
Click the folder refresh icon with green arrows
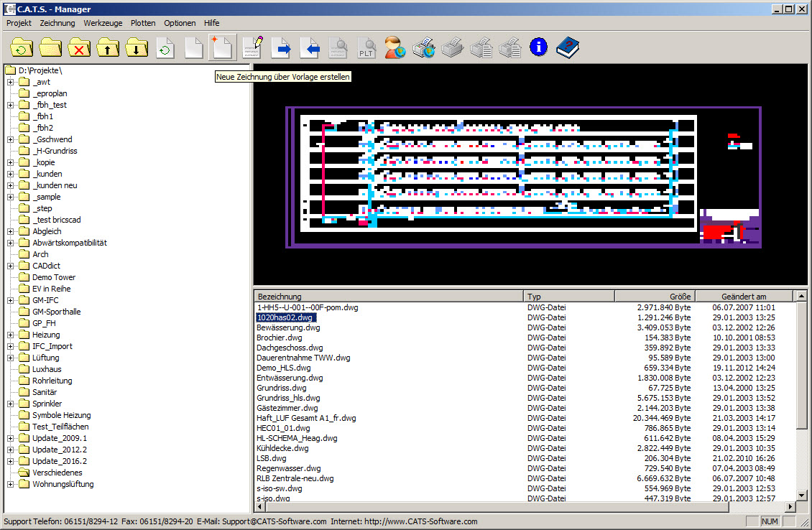tap(22, 48)
